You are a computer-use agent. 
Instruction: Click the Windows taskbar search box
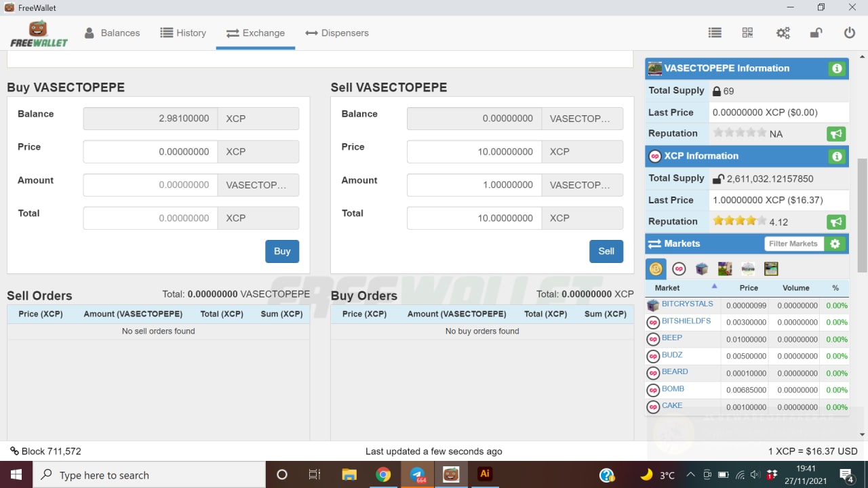point(149,474)
